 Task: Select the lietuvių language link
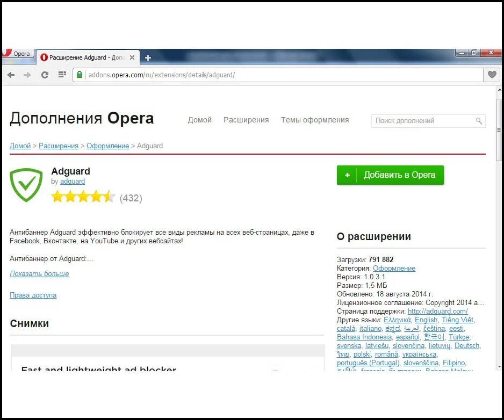(x=440, y=346)
